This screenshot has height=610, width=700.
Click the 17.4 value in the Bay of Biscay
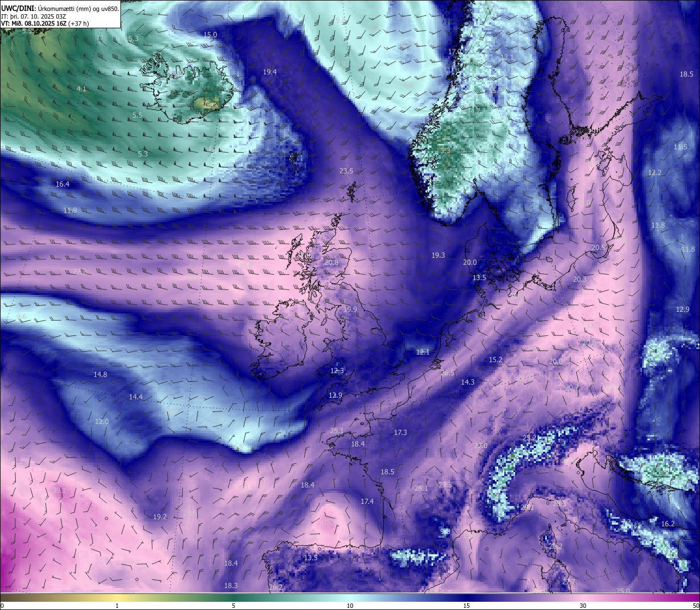(x=367, y=501)
